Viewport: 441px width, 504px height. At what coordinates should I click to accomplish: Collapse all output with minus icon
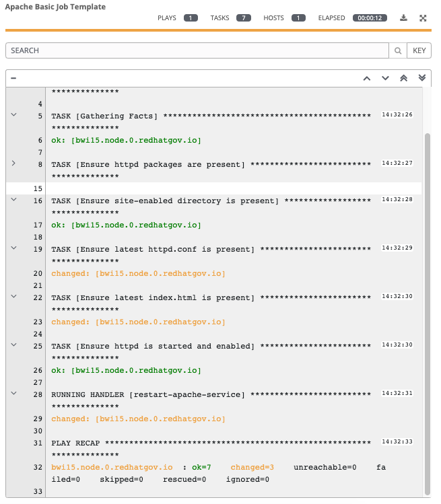pyautogui.click(x=13, y=78)
